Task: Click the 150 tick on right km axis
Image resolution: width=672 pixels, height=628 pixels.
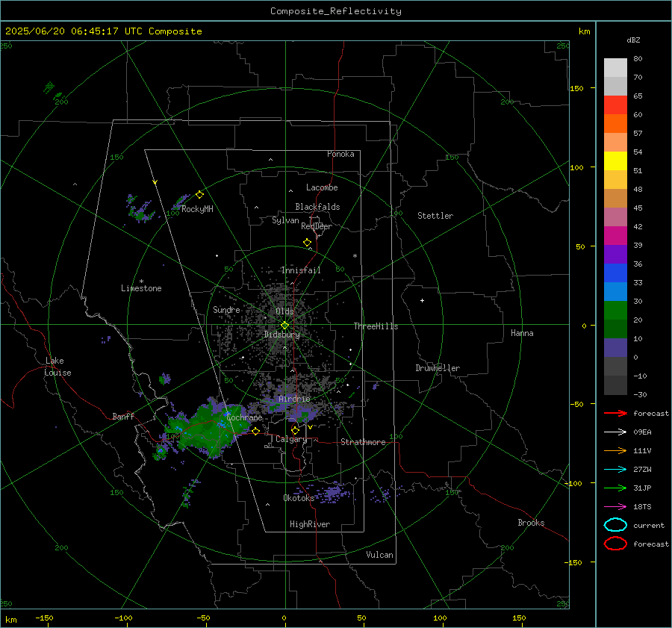Action: click(576, 88)
